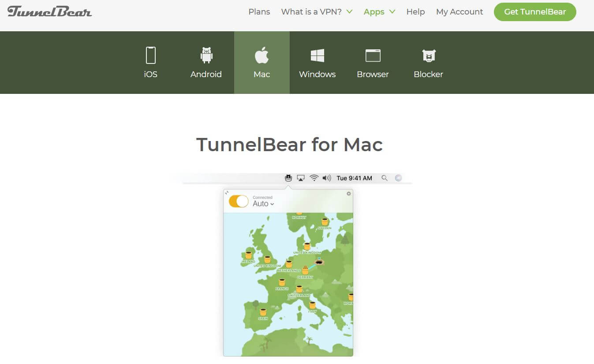Select the partly visible Romania tunnel
This screenshot has width=594, height=364.
point(350,298)
